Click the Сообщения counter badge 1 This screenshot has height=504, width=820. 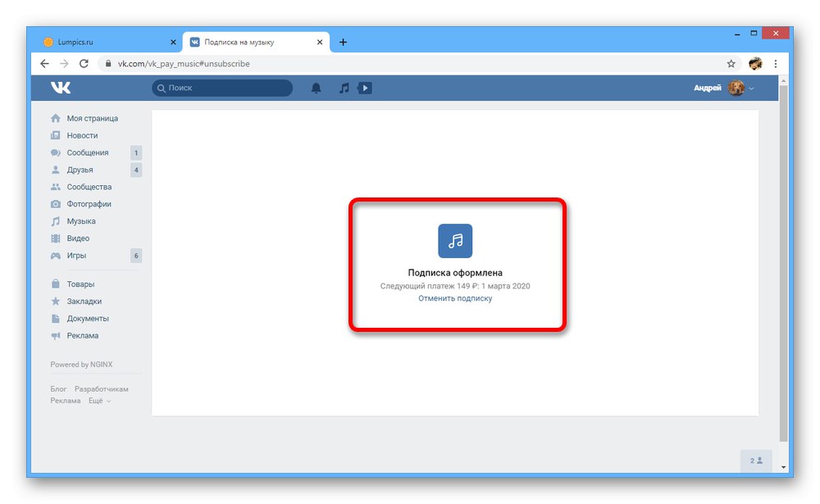tap(136, 152)
